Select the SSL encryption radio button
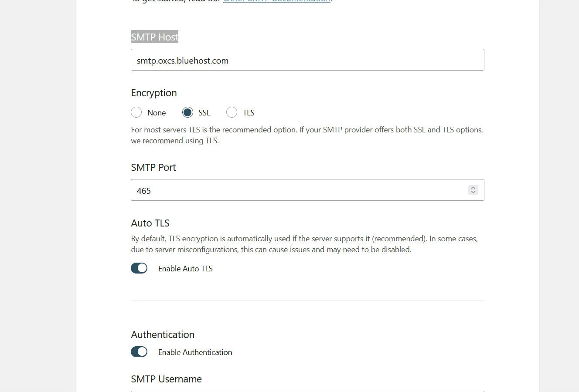This screenshot has height=392, width=579. tap(187, 112)
